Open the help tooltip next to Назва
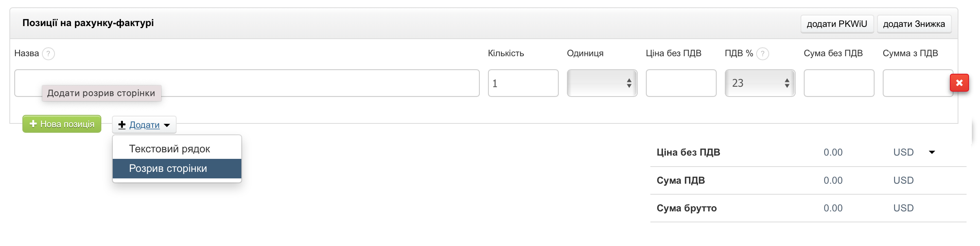The image size is (980, 246). coord(49,53)
